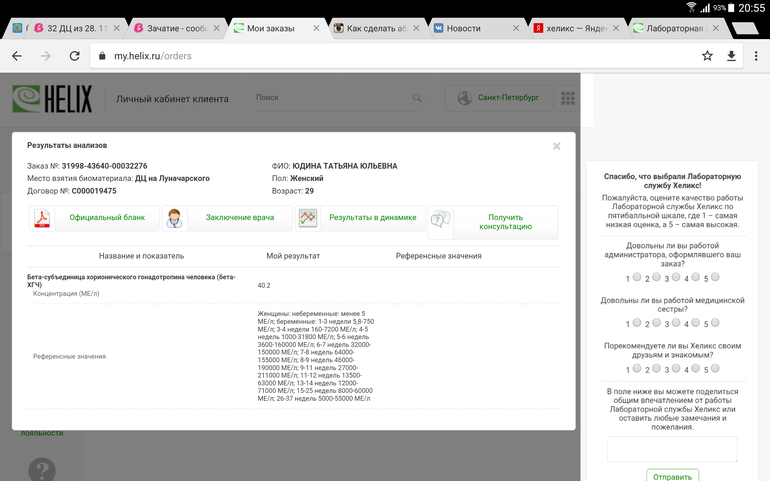Open the Helix apps grid menu
The image size is (770, 481).
[568, 98]
